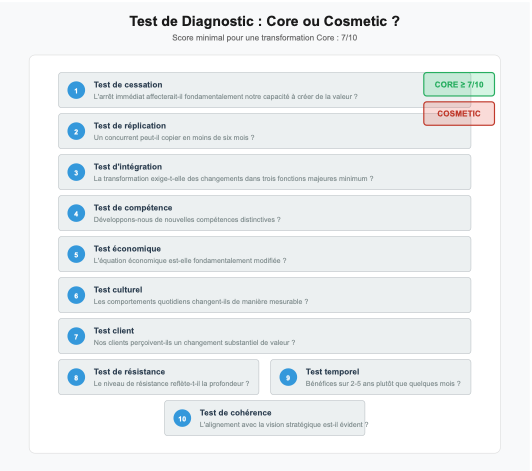
Task: Click the blue number 1 circle
Action: [76, 90]
